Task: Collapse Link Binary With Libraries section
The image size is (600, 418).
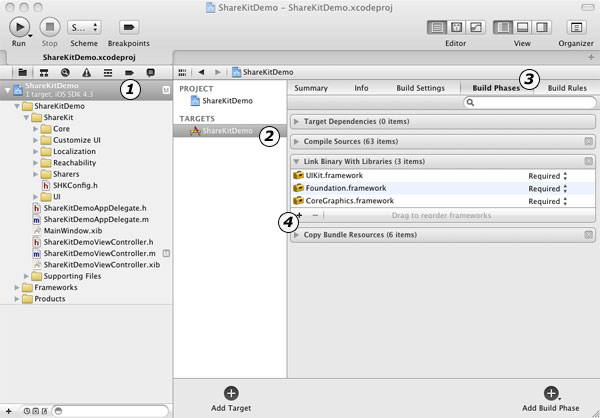Action: (296, 162)
